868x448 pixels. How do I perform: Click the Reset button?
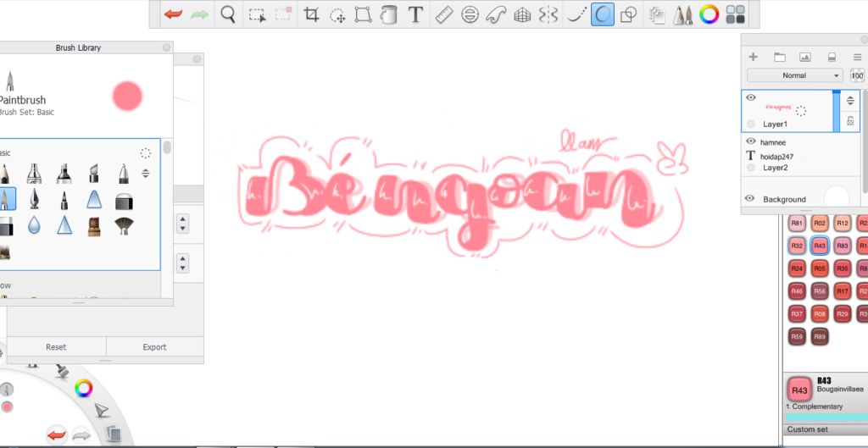(x=56, y=346)
